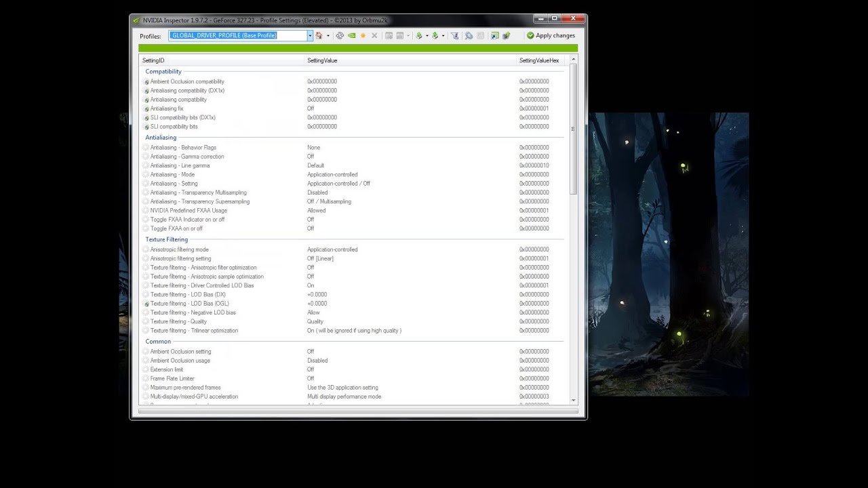Click gear icon beside LOD Bias (OGL)
This screenshot has width=868, height=488.
click(146, 304)
